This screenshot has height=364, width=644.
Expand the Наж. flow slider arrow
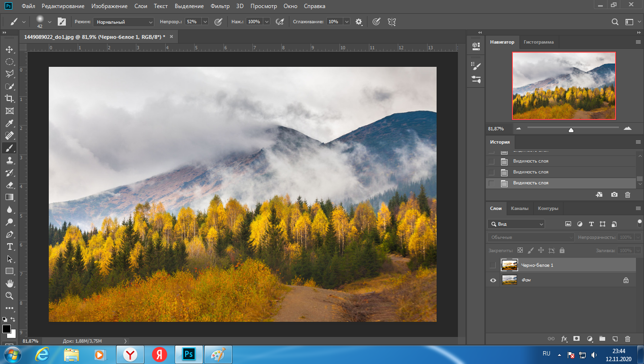point(267,22)
